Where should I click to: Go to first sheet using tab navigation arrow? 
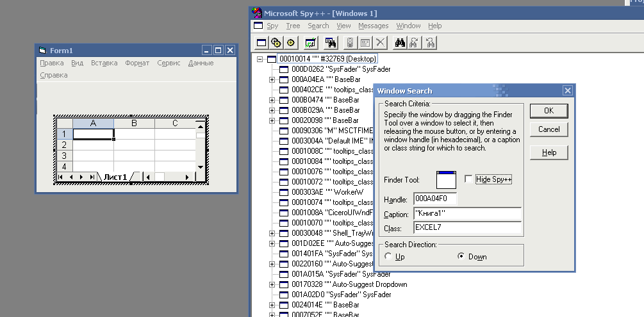tap(61, 177)
